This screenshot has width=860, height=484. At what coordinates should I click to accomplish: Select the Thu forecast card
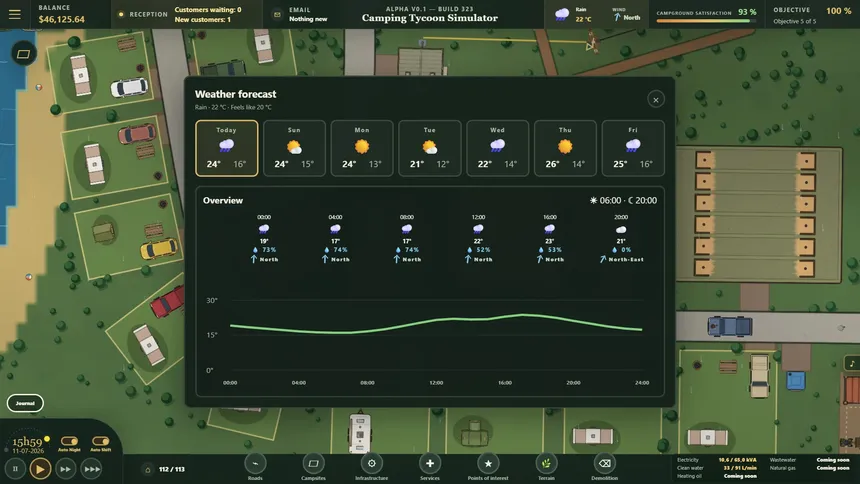tap(565, 148)
